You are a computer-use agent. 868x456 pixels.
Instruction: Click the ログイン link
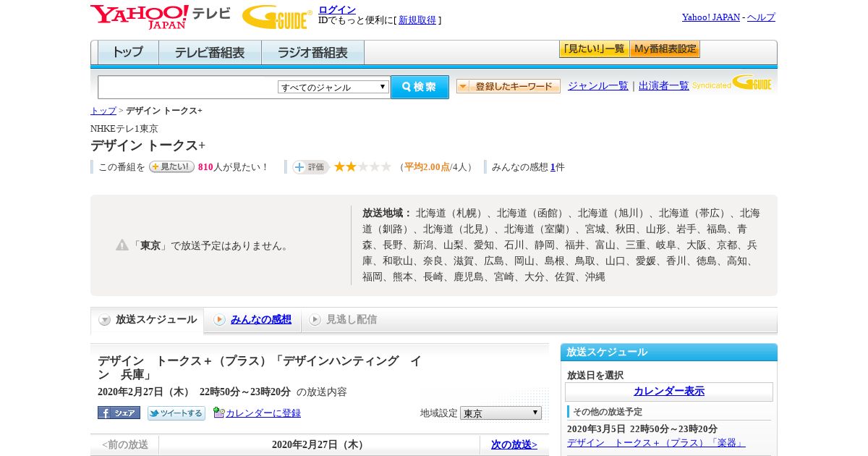pos(337,9)
